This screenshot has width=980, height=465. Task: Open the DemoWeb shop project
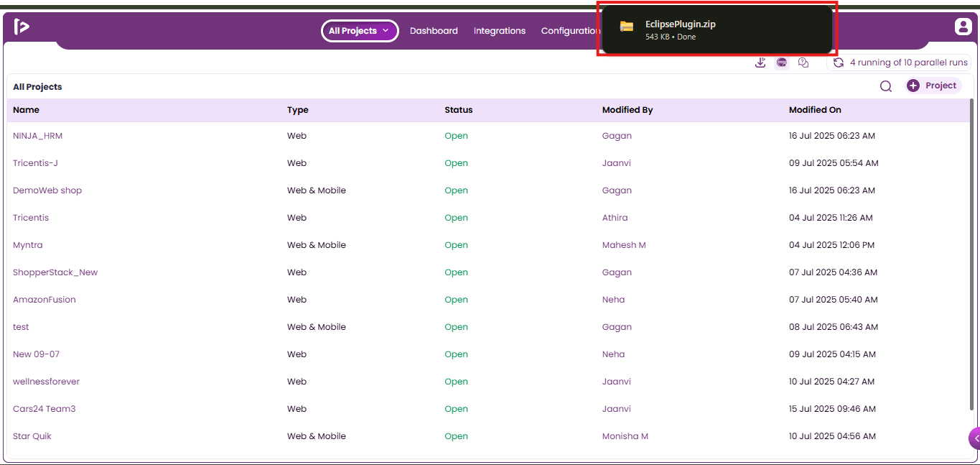[47, 190]
